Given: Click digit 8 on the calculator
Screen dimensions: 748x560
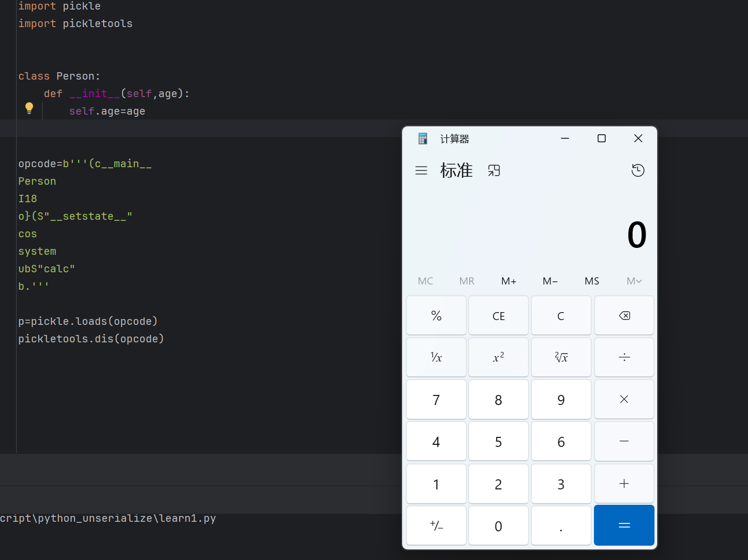Looking at the screenshot, I should [498, 399].
